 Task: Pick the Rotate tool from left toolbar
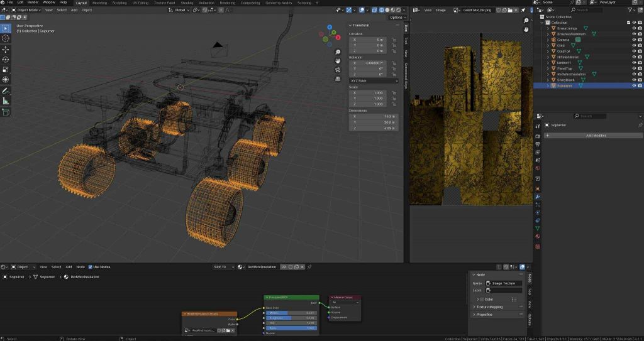pyautogui.click(x=6, y=59)
